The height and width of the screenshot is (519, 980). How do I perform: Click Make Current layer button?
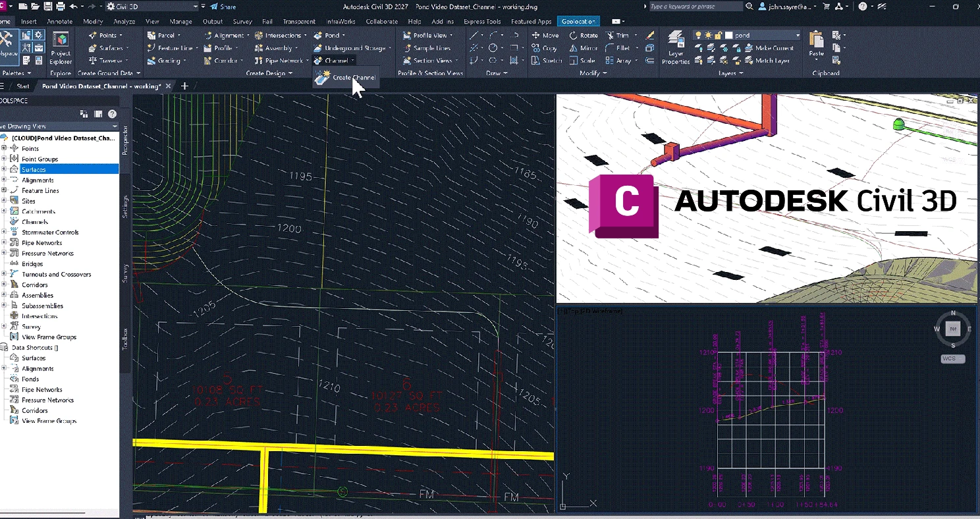(768, 48)
